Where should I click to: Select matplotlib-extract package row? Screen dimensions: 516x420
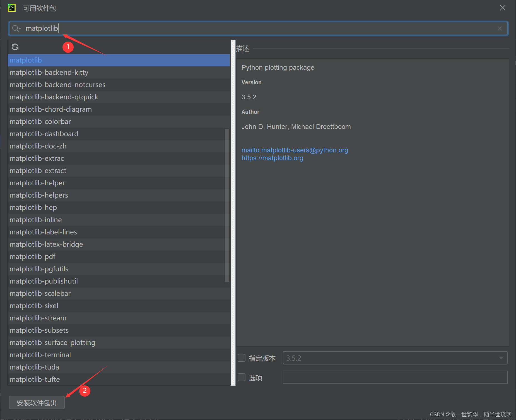click(119, 171)
